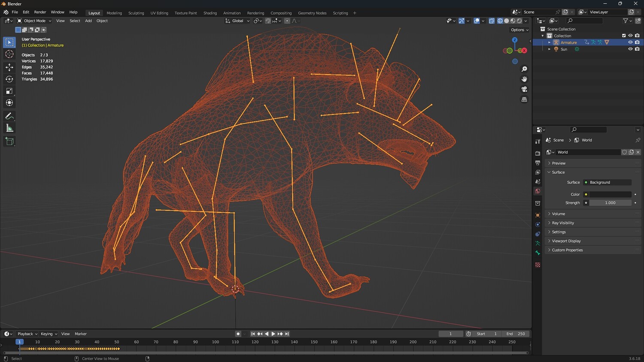The height and width of the screenshot is (362, 644).
Task: Play the animation forward
Action: (273, 334)
